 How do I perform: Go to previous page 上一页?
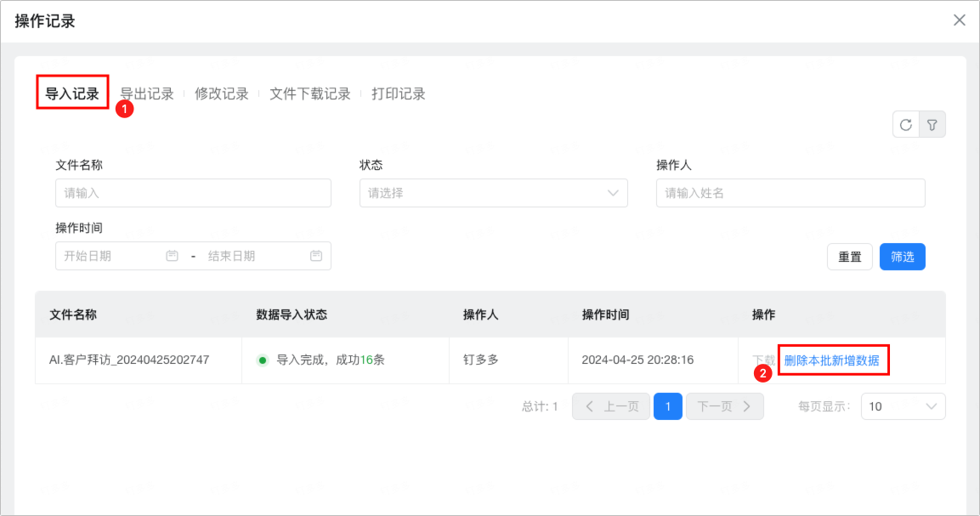[611, 406]
